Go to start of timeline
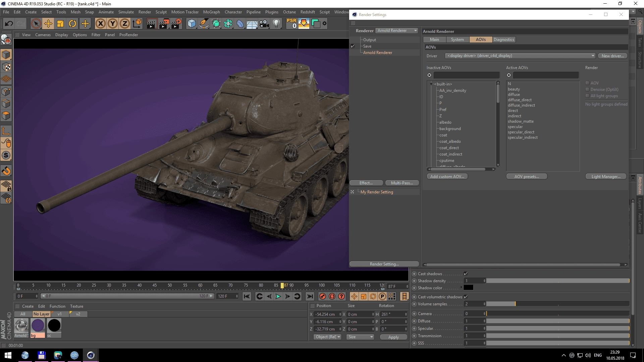 pos(247,296)
